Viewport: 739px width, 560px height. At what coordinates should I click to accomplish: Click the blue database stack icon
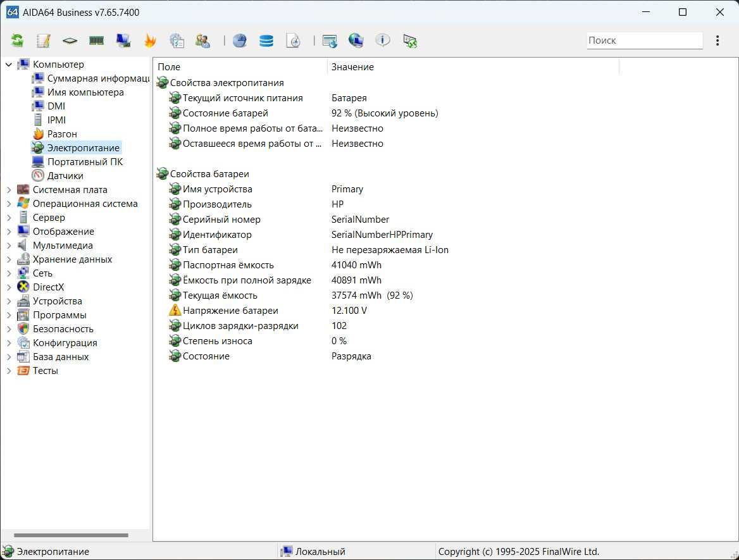(x=266, y=40)
